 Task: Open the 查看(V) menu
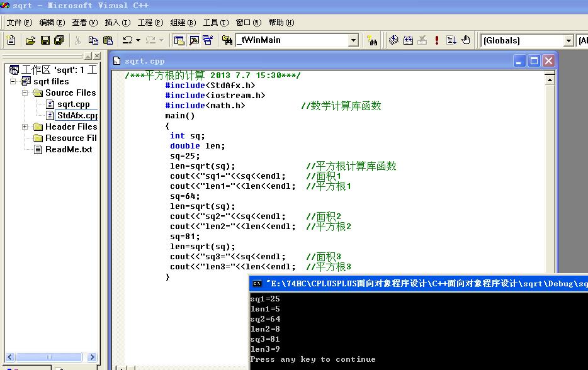[85, 23]
